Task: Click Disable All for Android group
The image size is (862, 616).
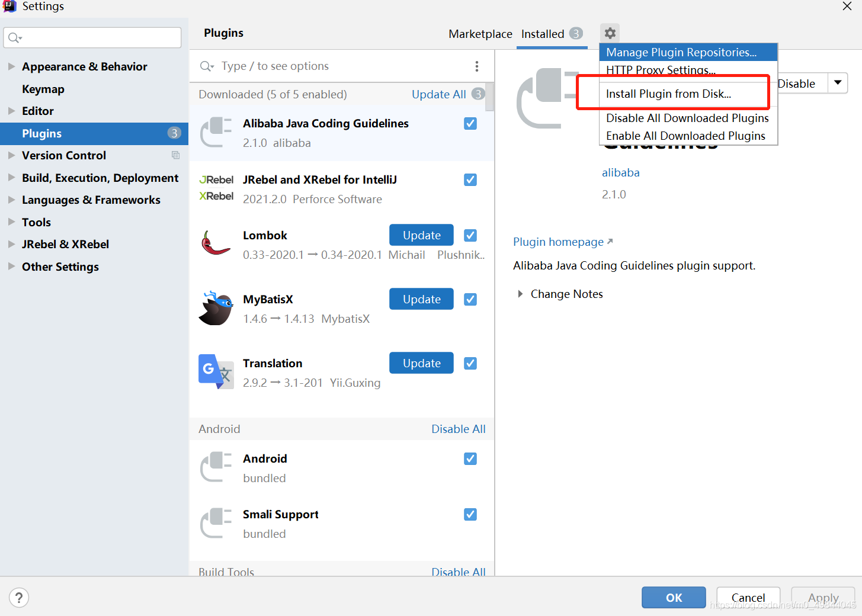Action: [x=459, y=429]
